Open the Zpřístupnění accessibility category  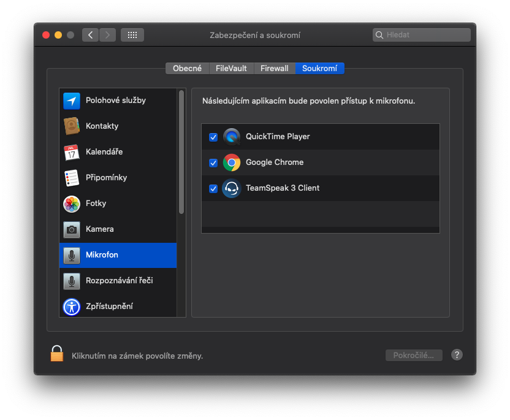click(x=109, y=307)
